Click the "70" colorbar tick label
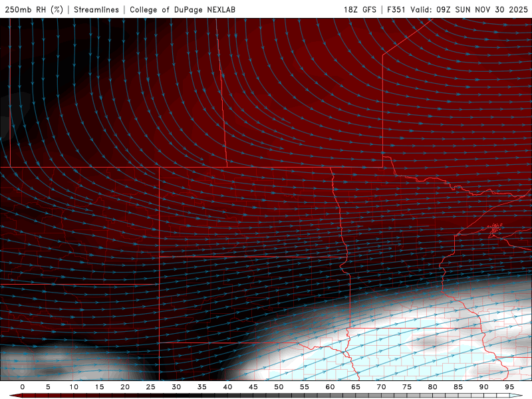The height and width of the screenshot is (399, 532). [381, 387]
